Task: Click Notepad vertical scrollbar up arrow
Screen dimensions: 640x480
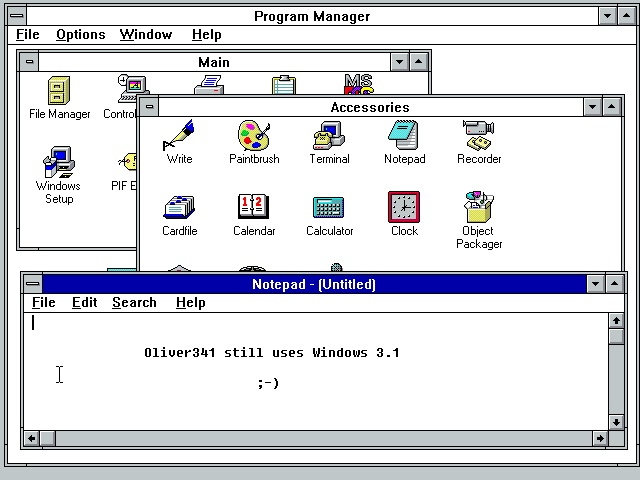Action: [x=616, y=321]
